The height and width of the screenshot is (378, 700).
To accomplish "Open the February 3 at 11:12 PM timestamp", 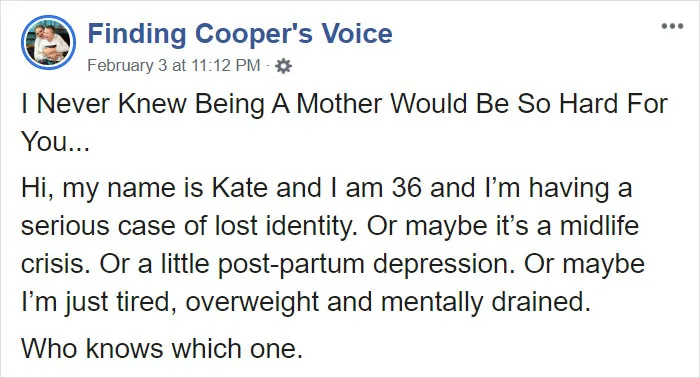I will 174,66.
